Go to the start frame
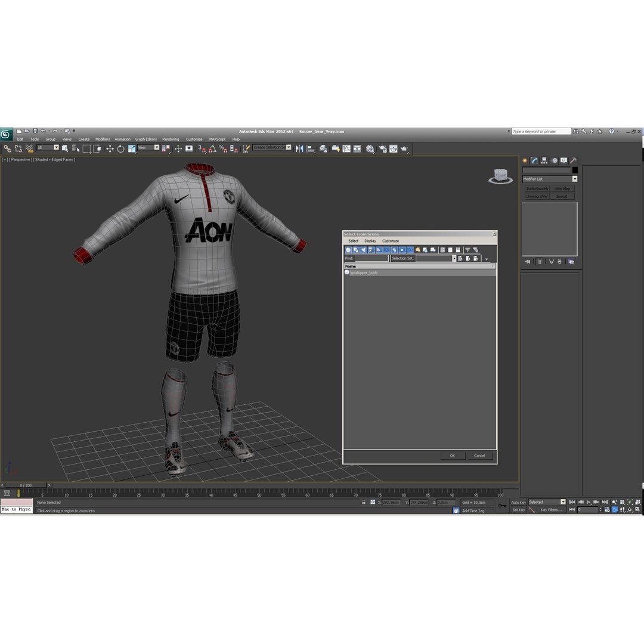This screenshot has width=644, height=644. (572, 502)
